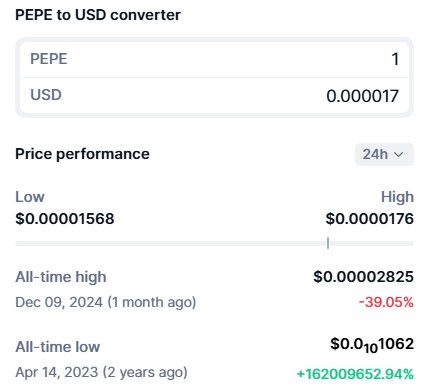This screenshot has width=432, height=388.
Task: Click the all-time low price value
Action: 372,345
